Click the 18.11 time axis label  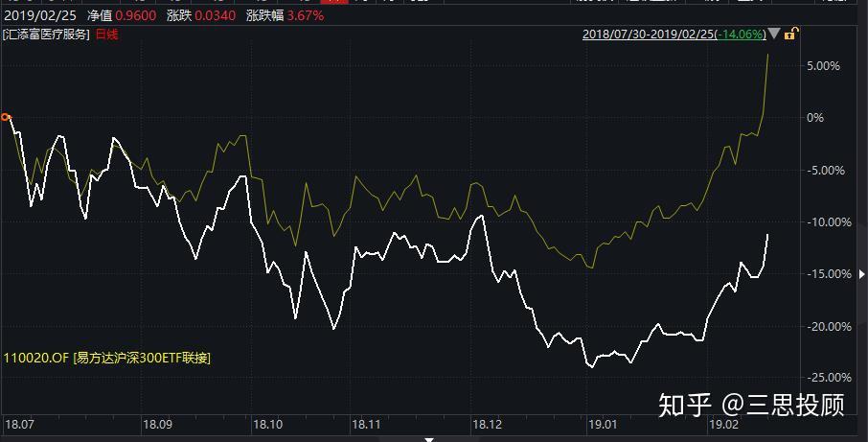(366, 425)
